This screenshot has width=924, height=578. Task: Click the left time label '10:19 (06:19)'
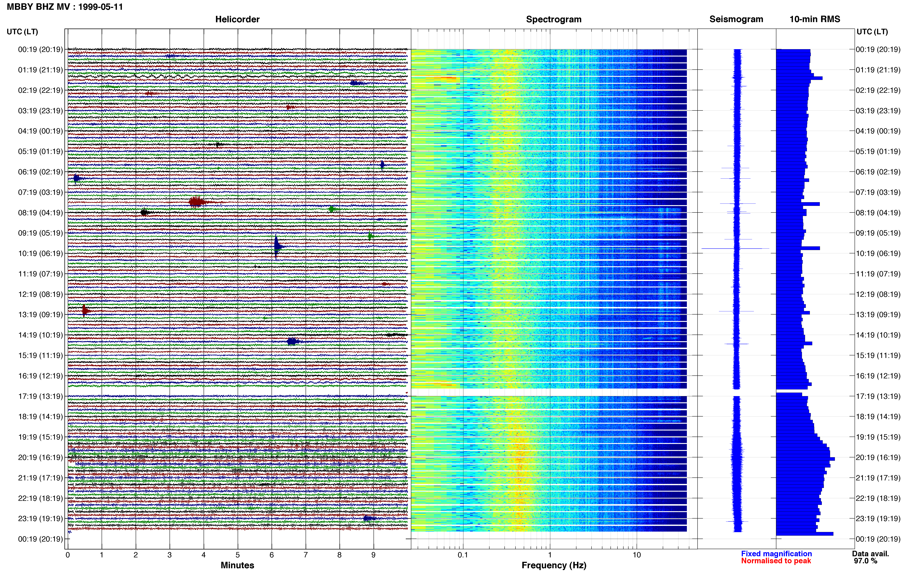coord(41,253)
